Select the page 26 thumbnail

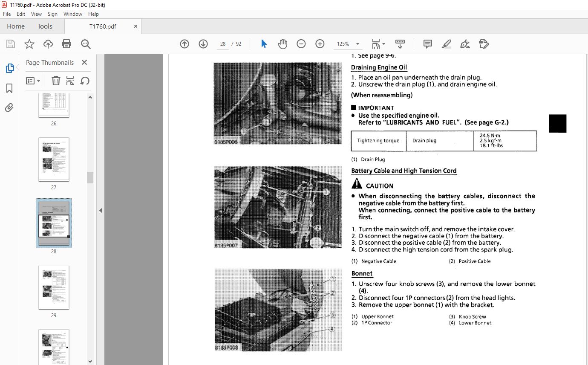click(x=54, y=106)
